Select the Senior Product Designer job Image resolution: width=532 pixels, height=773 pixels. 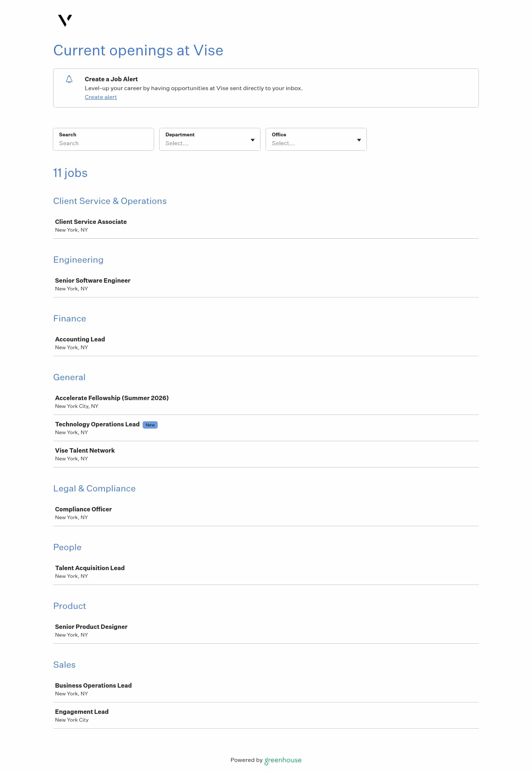click(91, 627)
